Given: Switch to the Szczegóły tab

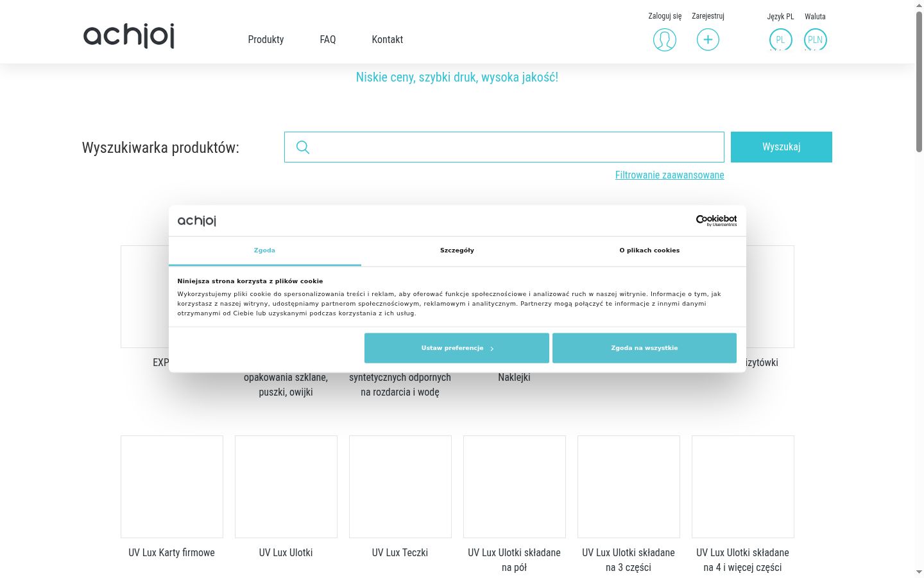Looking at the screenshot, I should coord(457,250).
